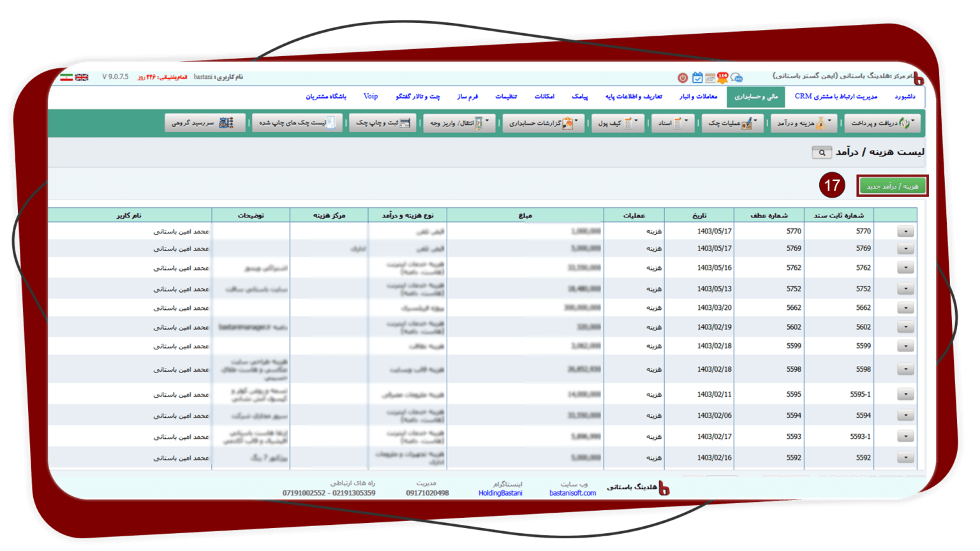The width and height of the screenshot is (980, 551).
Task: Open the Voip menu item
Action: coord(371,96)
